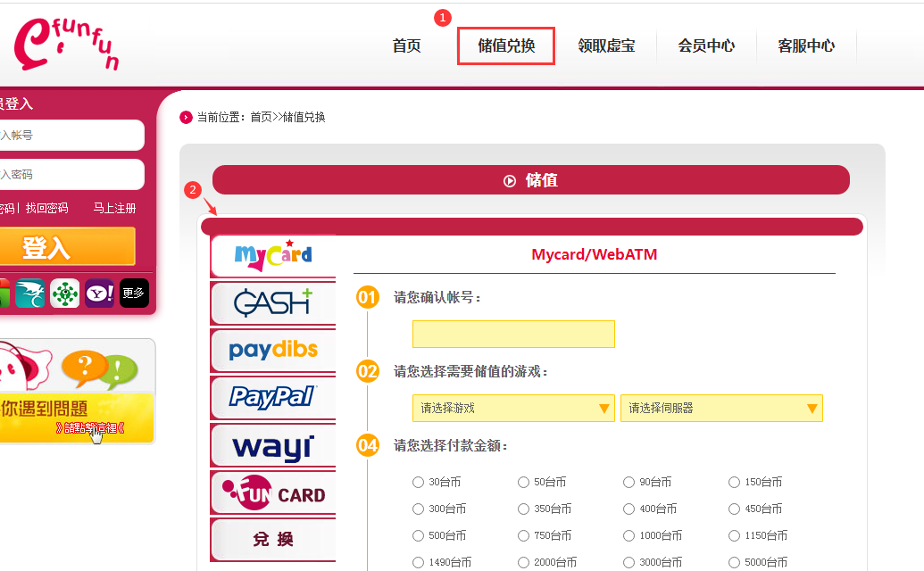This screenshot has width=924, height=571.
Task: Open the 请选择游戏 dropdown
Action: point(513,408)
